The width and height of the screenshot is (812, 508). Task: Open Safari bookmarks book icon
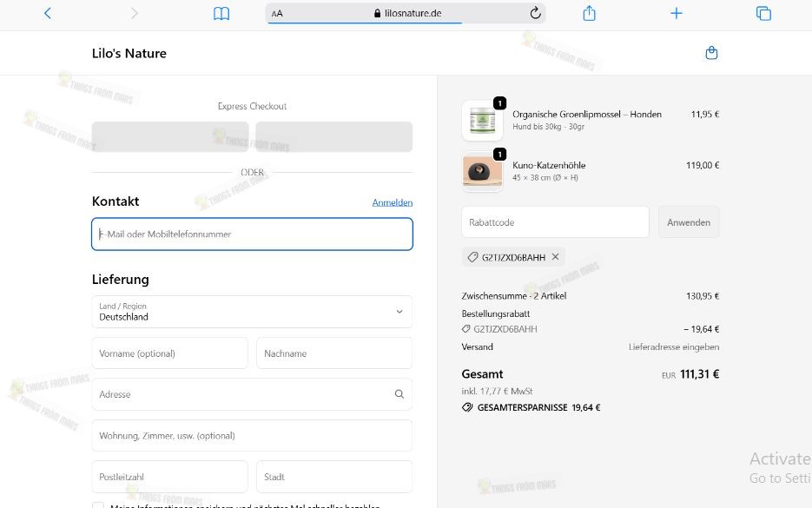[221, 14]
